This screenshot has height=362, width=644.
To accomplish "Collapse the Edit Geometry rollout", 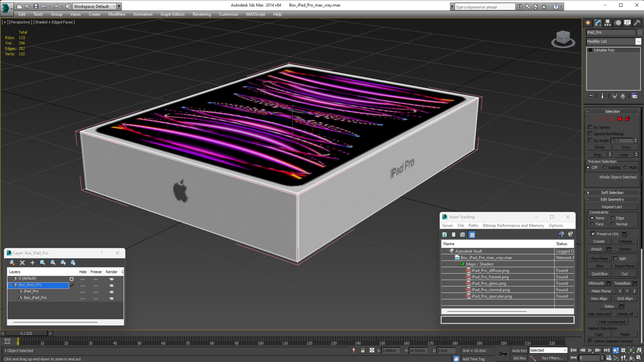I will click(x=612, y=199).
